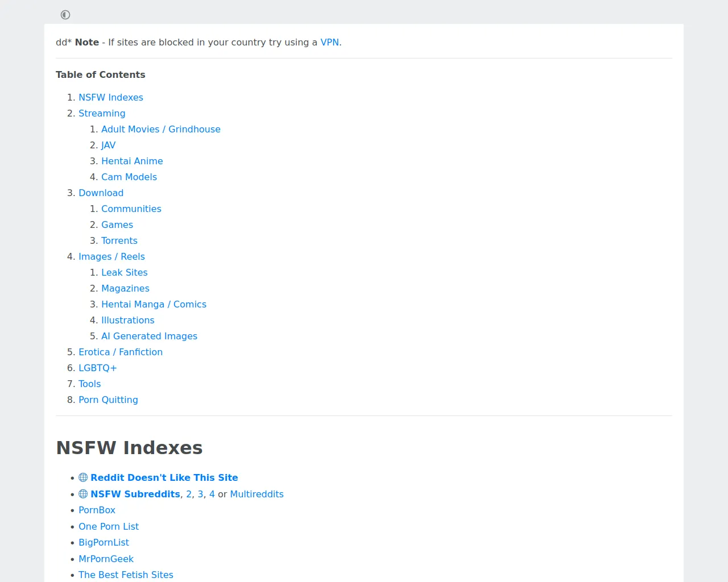The height and width of the screenshot is (582, 728).
Task: Click the globe icon beside NSFW Subreddits
Action: pyautogui.click(x=83, y=494)
